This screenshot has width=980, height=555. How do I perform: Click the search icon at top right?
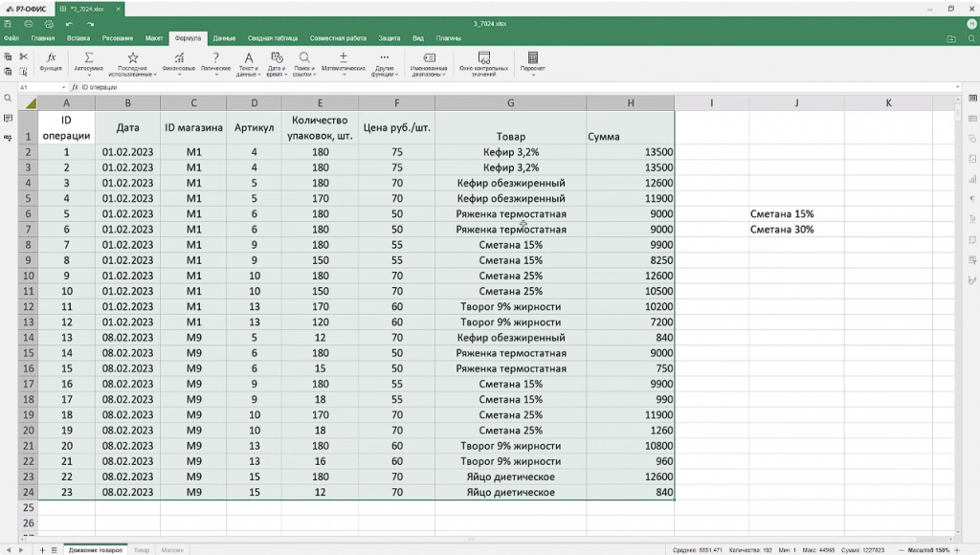(972, 38)
